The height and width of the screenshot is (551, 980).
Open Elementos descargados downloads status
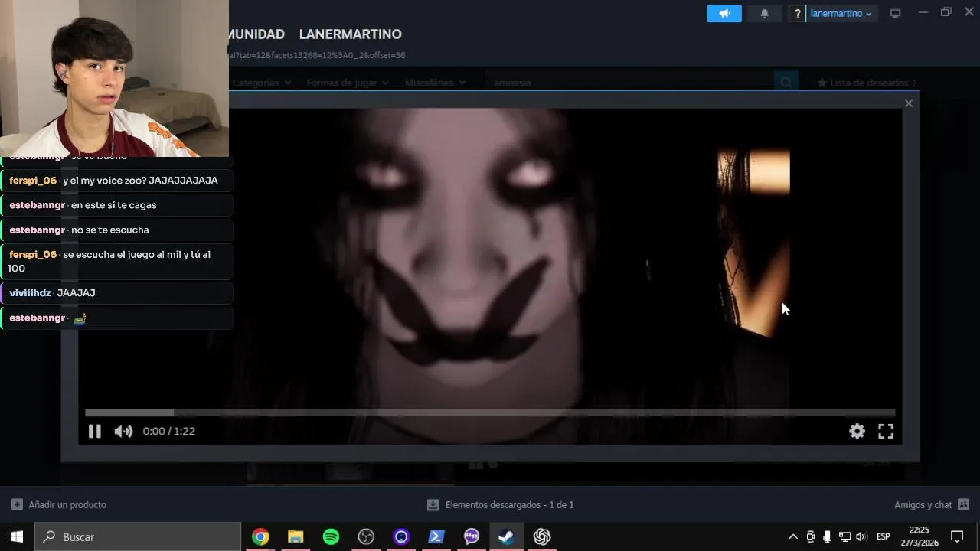point(500,505)
